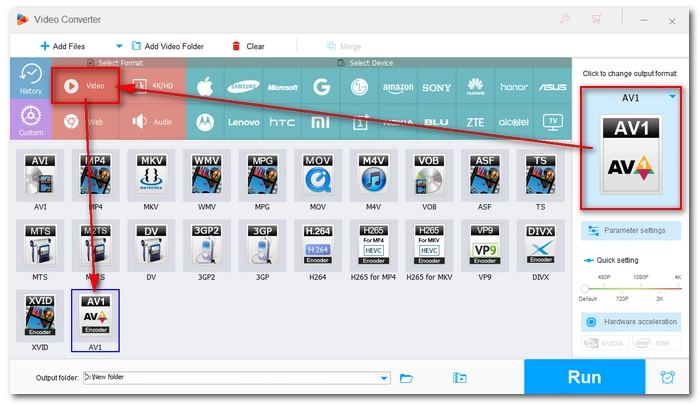Pick the H264 encoder icon
This screenshot has width=700, height=405.
pyautogui.click(x=318, y=245)
